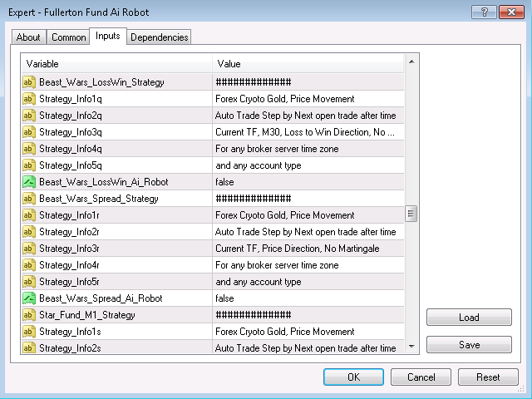Click the ab icon for Strategy_Info3q

(x=29, y=132)
